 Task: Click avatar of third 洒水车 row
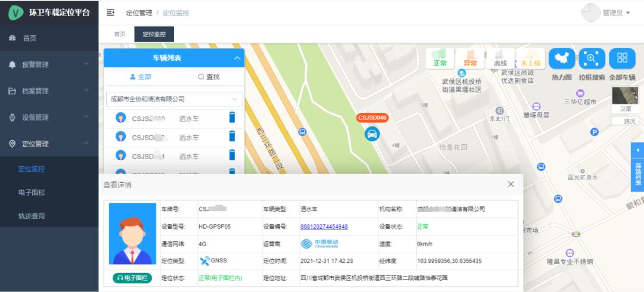coord(120,156)
